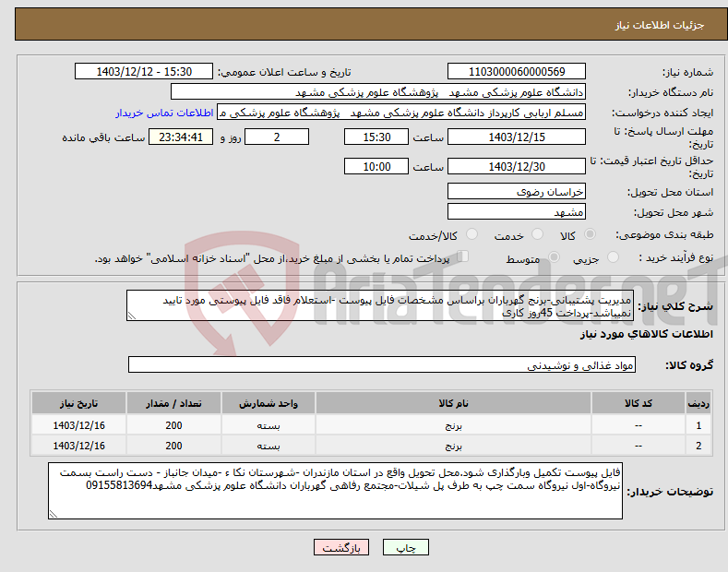The width and height of the screenshot is (728, 572).
Task: Click the جزئیات اطلاعات نیاز header title
Action: (x=660, y=25)
